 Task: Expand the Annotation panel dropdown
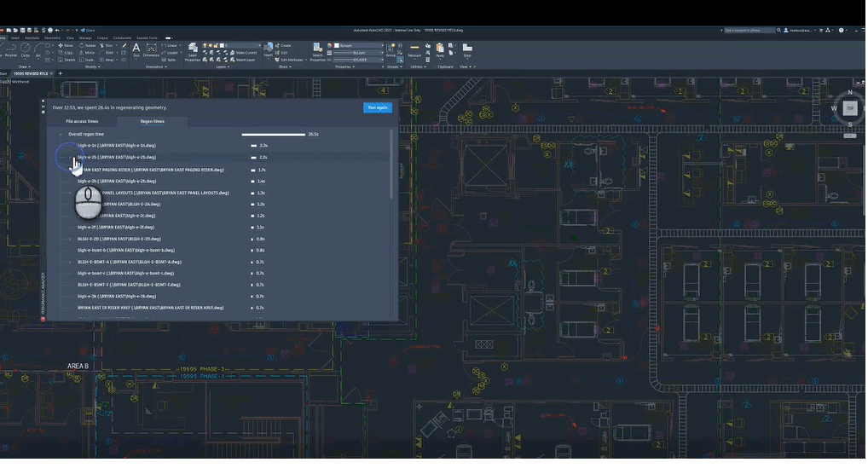coord(155,67)
